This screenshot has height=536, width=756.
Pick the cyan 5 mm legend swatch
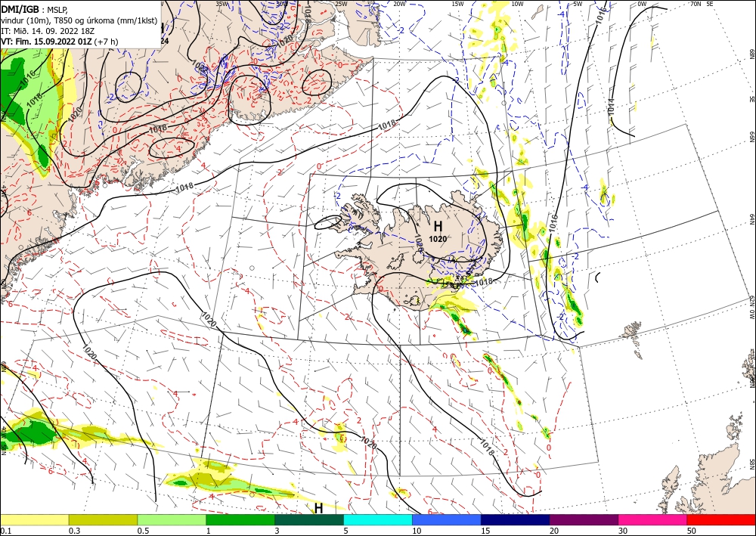pyautogui.click(x=378, y=519)
